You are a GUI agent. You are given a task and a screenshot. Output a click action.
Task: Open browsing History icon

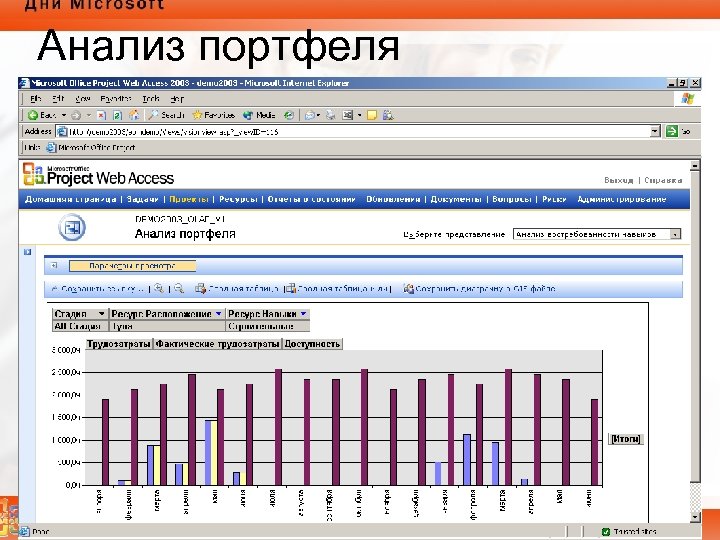click(289, 115)
